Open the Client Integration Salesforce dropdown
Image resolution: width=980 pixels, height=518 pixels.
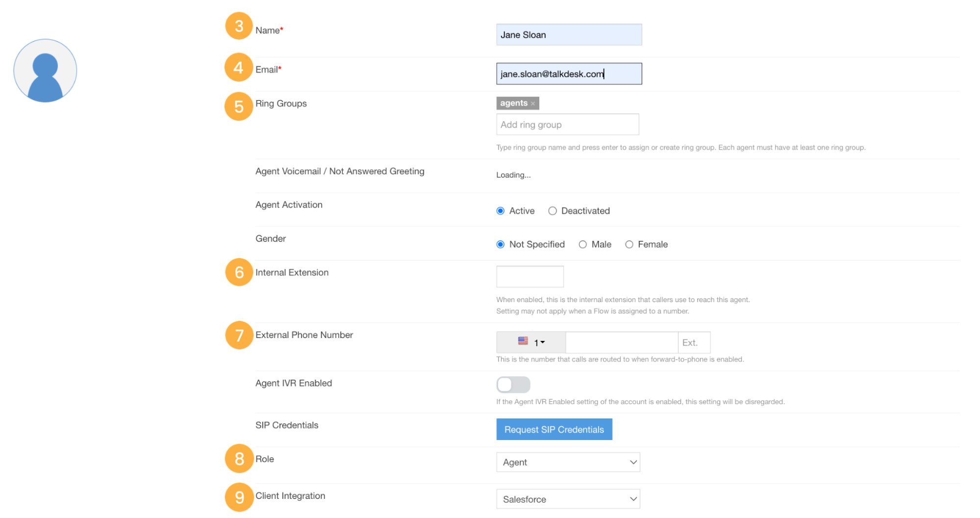[x=568, y=498]
